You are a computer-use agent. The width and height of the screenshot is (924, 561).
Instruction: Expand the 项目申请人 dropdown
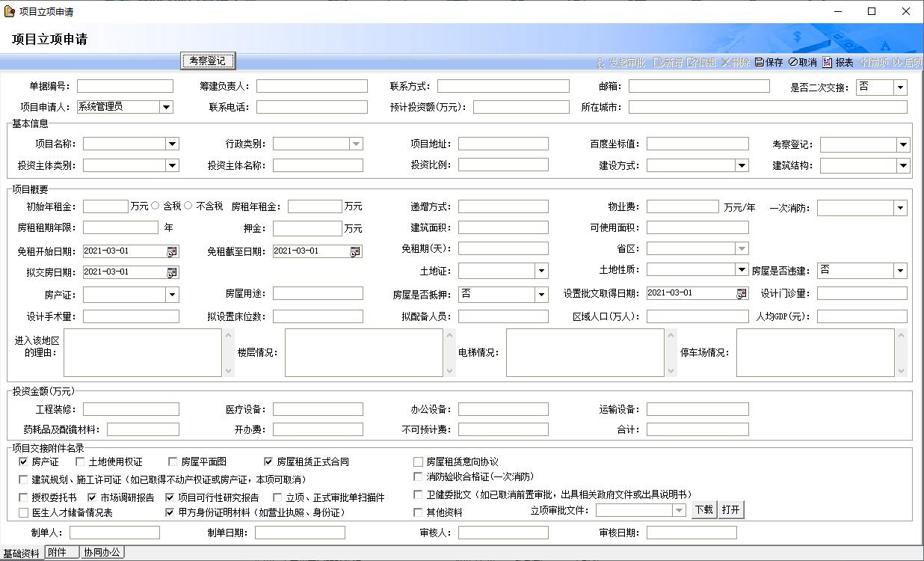tap(166, 107)
